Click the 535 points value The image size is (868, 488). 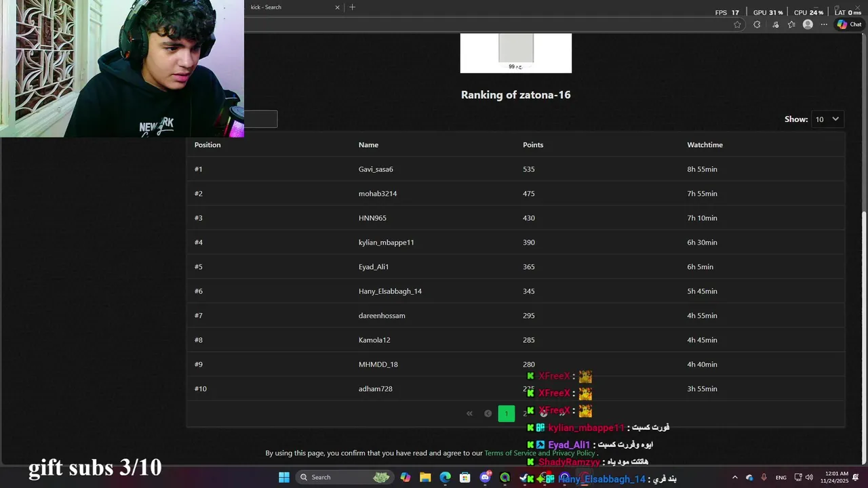coord(528,169)
